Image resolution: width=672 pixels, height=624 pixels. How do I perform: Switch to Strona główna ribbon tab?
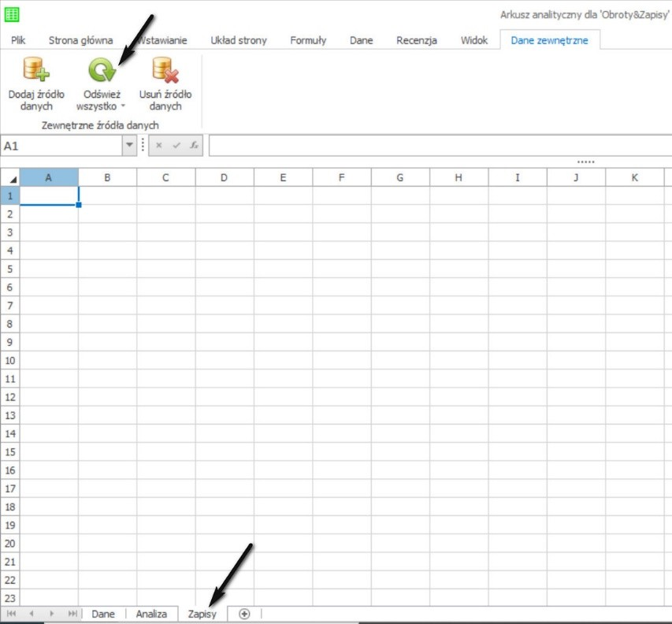[80, 40]
